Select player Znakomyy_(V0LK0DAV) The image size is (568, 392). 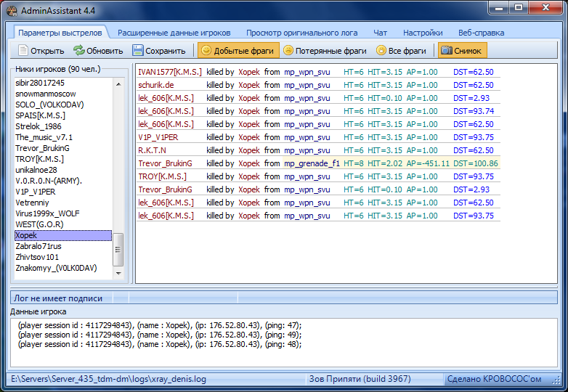coord(63,268)
